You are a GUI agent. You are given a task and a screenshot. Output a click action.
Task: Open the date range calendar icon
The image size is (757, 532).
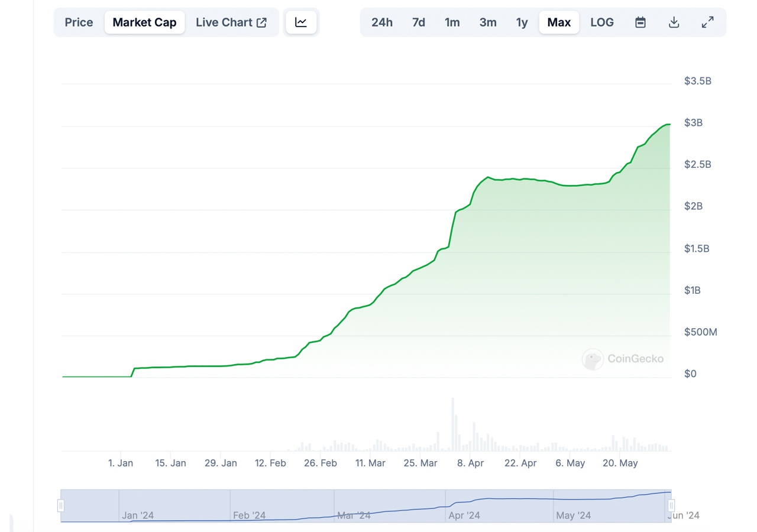click(x=640, y=22)
